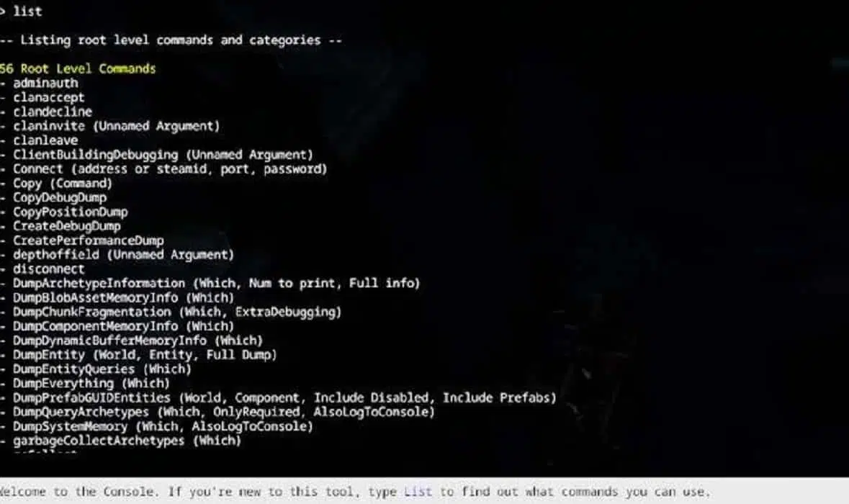The image size is (849, 504).
Task: Click the garbageCollectArchetypes (Which) line
Action: 127,441
